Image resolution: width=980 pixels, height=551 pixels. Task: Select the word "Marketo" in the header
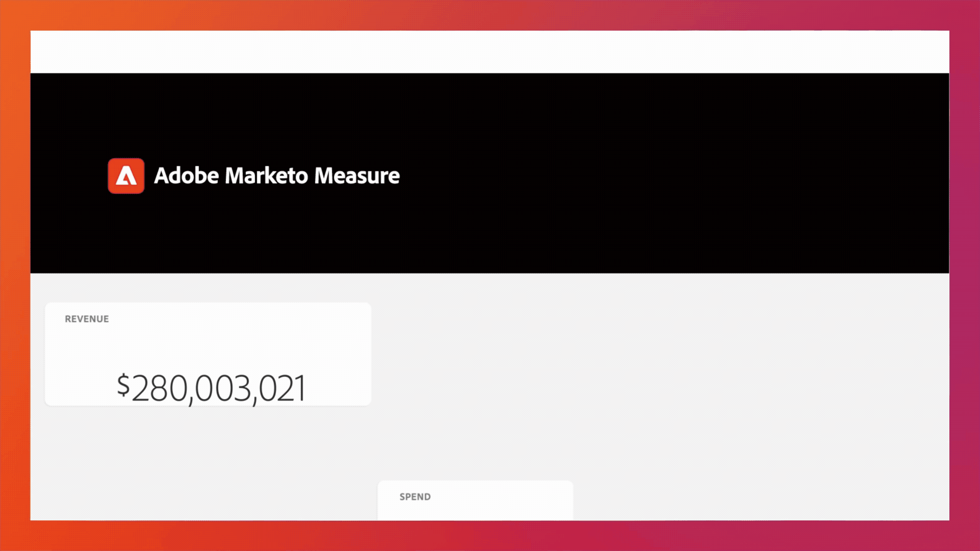point(266,176)
